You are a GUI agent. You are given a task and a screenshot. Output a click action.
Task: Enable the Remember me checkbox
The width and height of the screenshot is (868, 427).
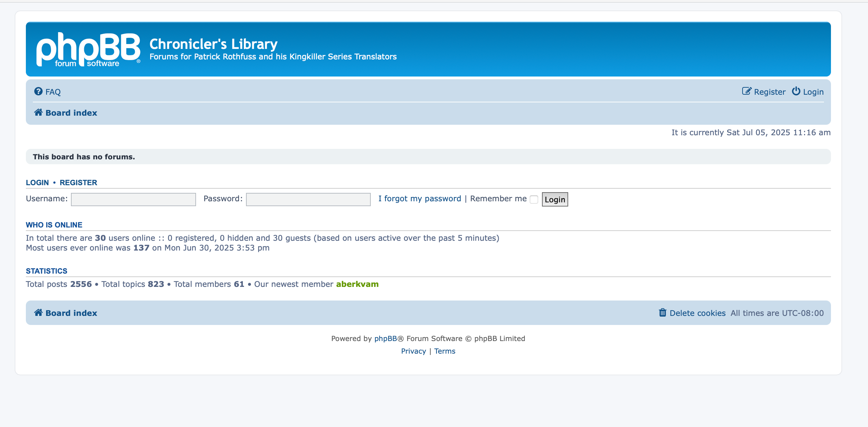coord(534,200)
